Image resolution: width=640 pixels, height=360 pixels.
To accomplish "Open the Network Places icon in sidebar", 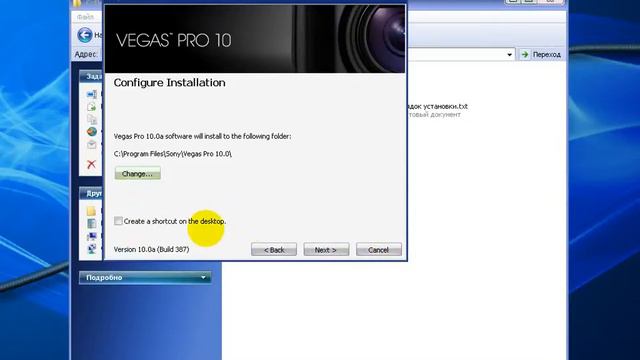I will [92, 248].
